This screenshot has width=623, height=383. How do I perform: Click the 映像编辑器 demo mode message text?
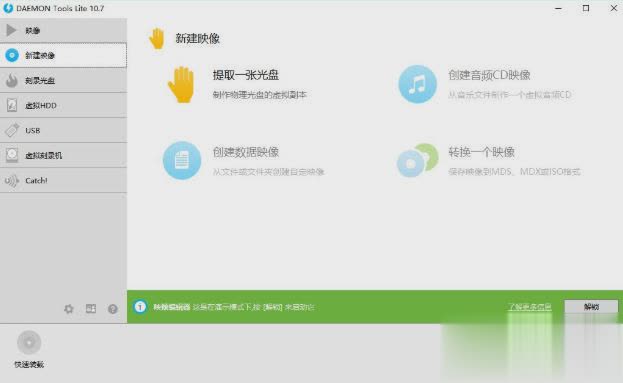pyautogui.click(x=234, y=307)
